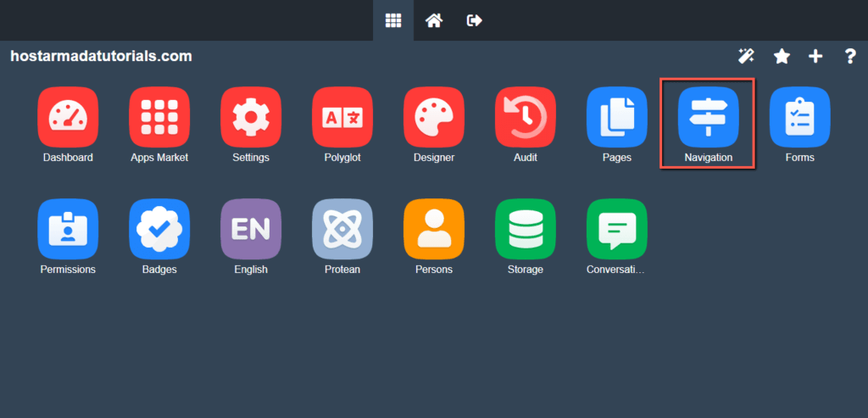
Task: Launch the Polyglot translation app
Action: pos(342,117)
